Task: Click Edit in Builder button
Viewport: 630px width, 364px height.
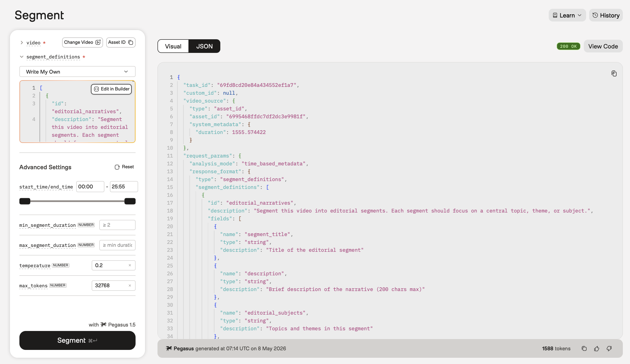Action: click(111, 89)
